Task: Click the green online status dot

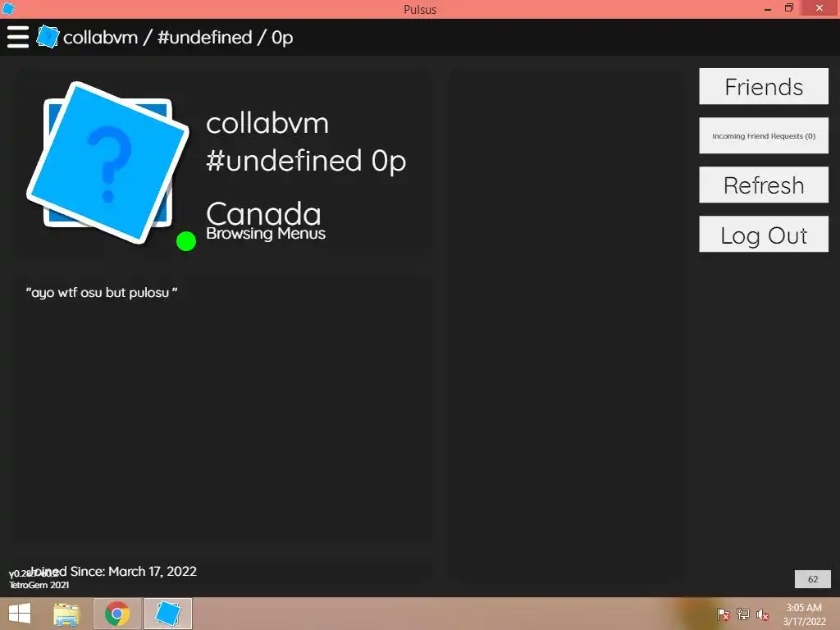Action: tap(186, 241)
